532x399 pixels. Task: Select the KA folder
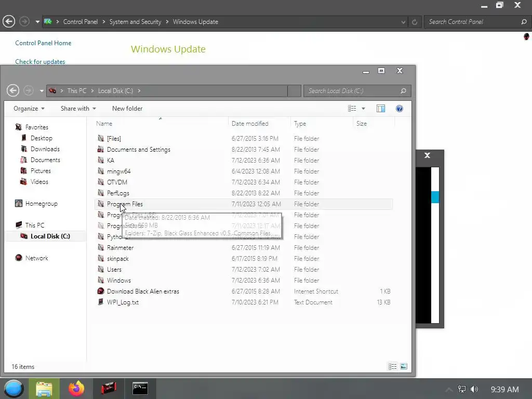pyautogui.click(x=111, y=161)
